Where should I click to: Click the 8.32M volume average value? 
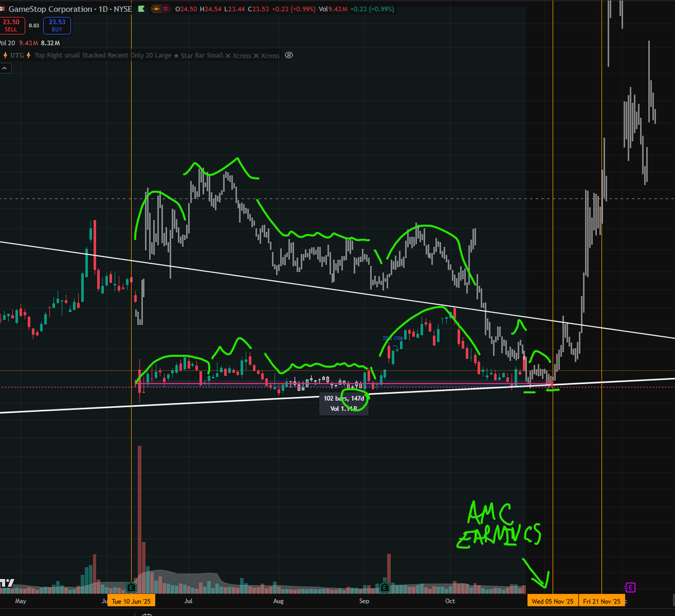(51, 43)
